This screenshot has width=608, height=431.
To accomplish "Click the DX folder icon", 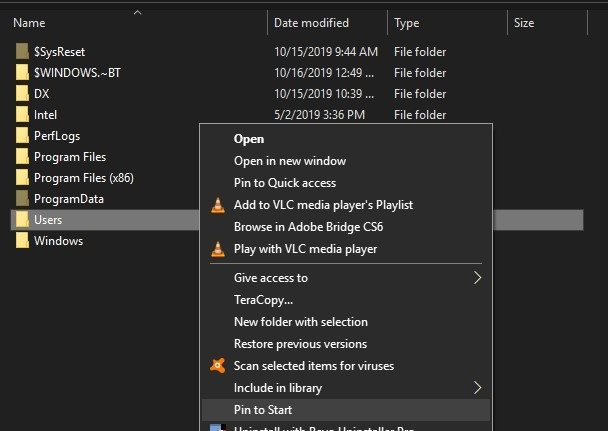I will click(22, 93).
